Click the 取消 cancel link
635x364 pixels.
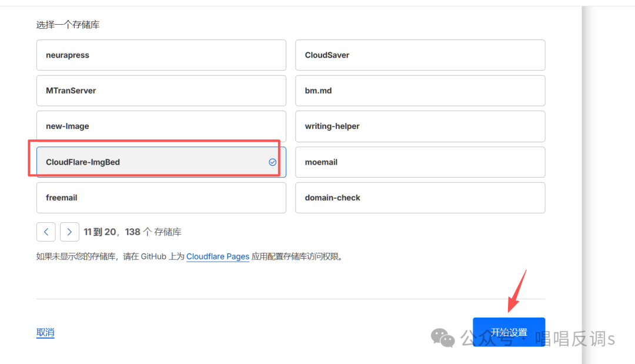pos(45,333)
